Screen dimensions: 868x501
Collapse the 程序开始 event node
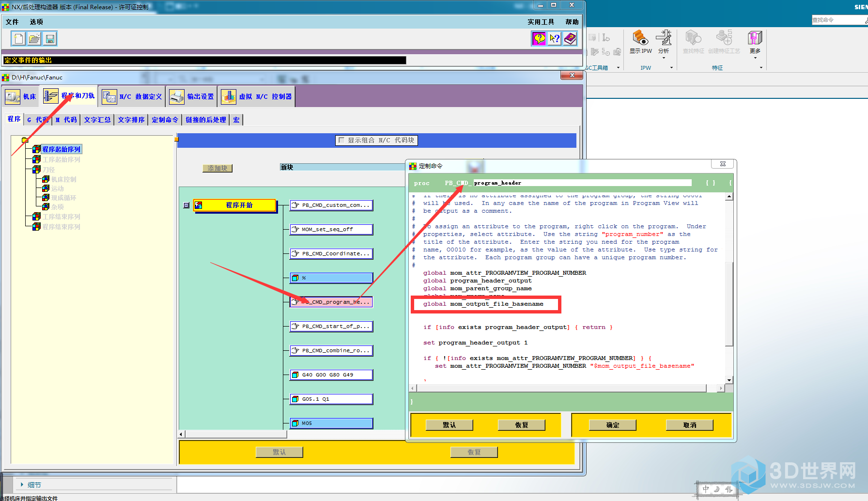186,205
